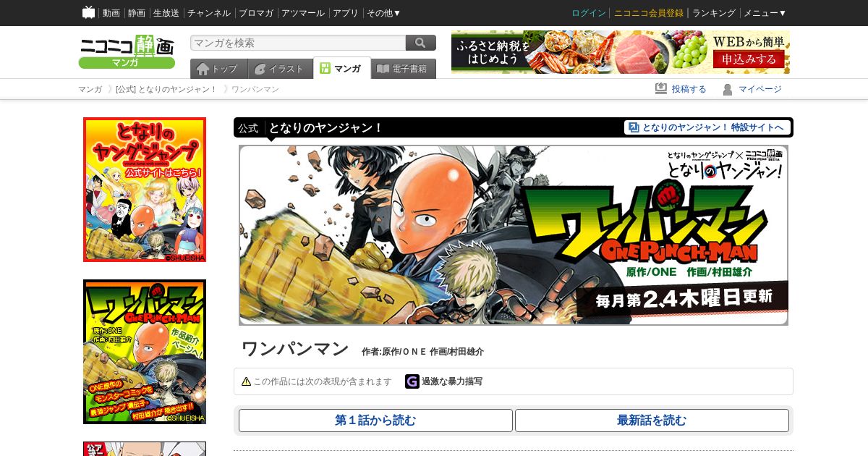Open アプリ in top navigation
The image size is (868, 456).
tap(346, 13)
